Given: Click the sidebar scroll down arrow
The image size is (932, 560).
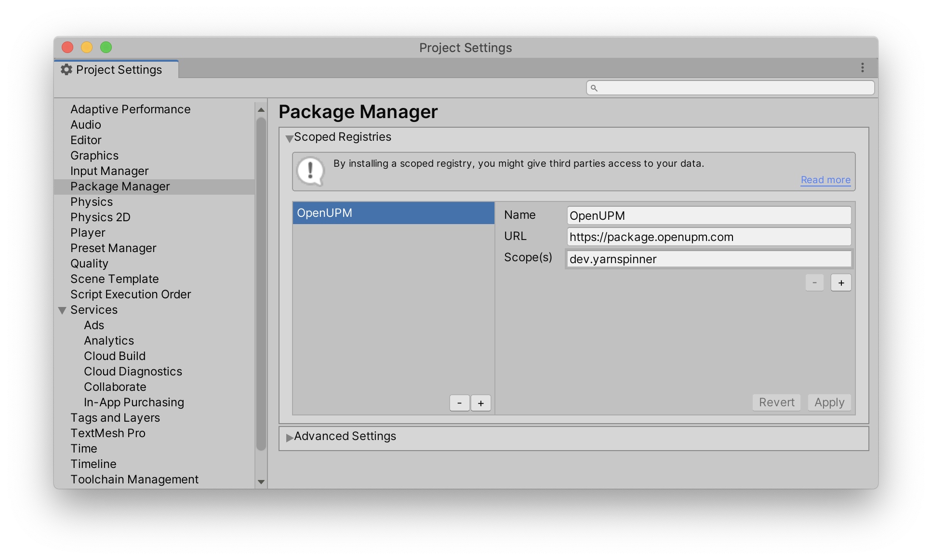Looking at the screenshot, I should [261, 481].
